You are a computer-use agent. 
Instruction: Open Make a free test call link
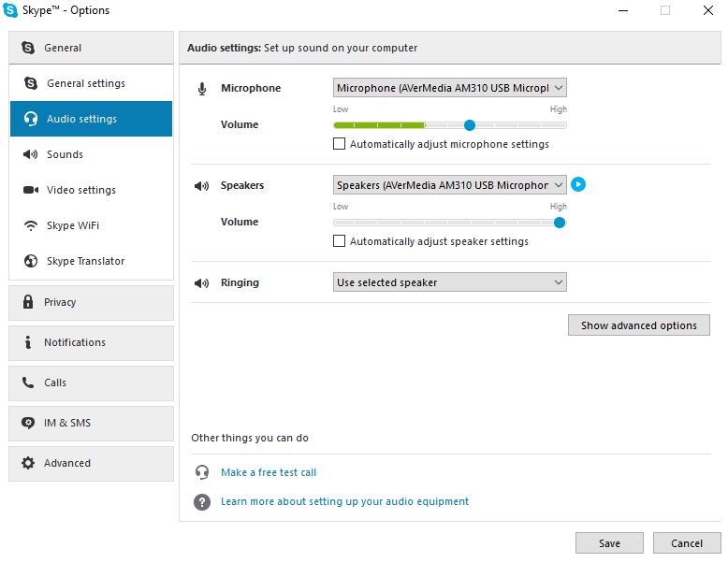tap(269, 472)
